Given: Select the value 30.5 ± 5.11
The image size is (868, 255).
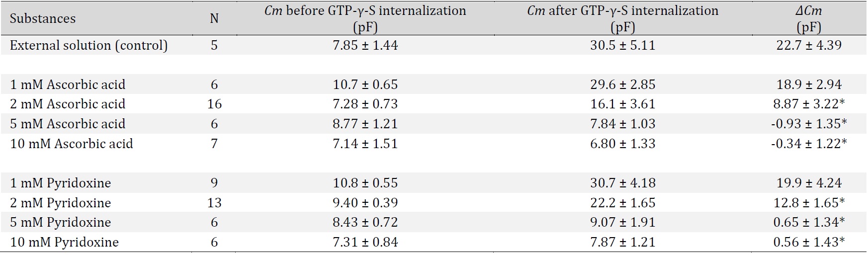Looking at the screenshot, I should [623, 45].
